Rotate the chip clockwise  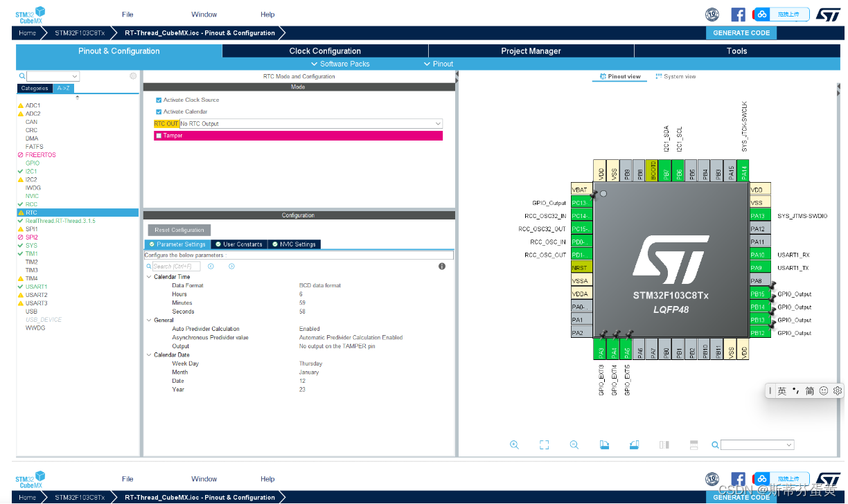pos(603,444)
